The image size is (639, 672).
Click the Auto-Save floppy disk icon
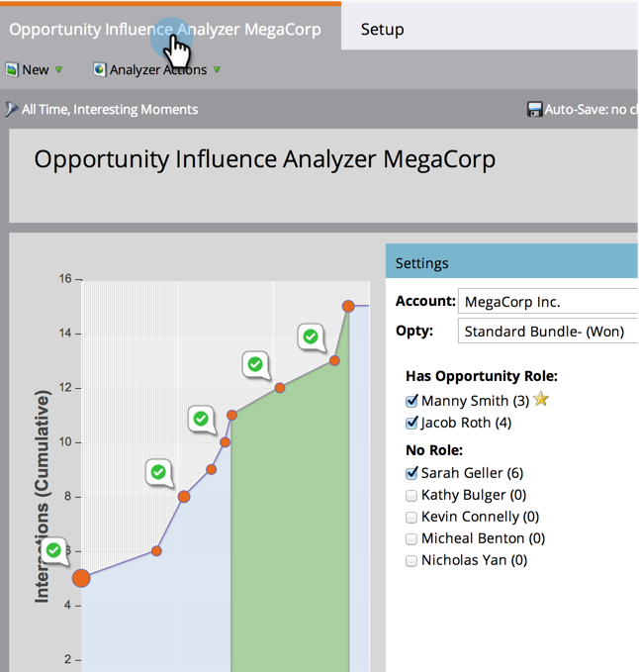tap(534, 110)
